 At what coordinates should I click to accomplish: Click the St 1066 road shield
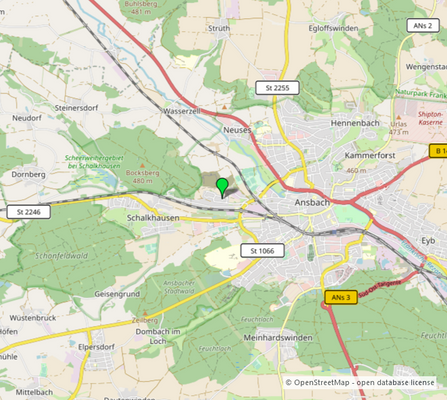tap(262, 251)
